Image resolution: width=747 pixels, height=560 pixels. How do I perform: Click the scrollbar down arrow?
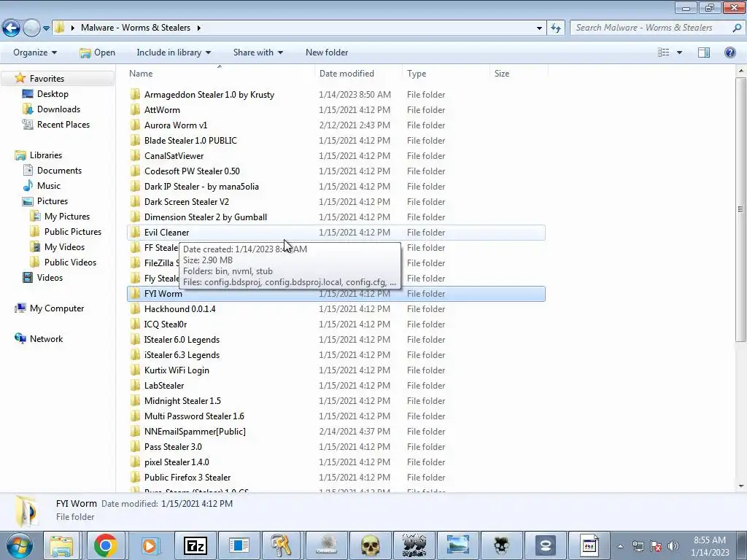pos(740,486)
